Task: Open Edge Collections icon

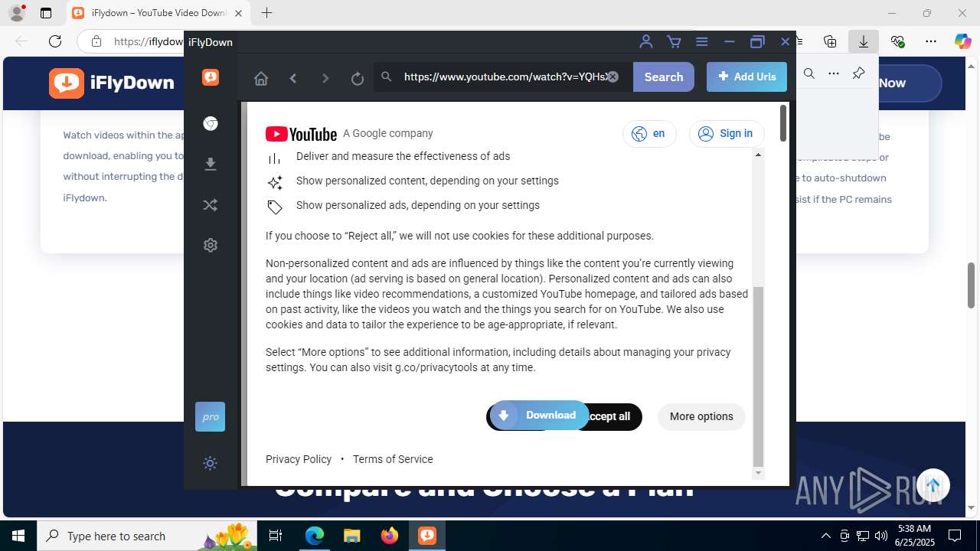Action: 830,41
